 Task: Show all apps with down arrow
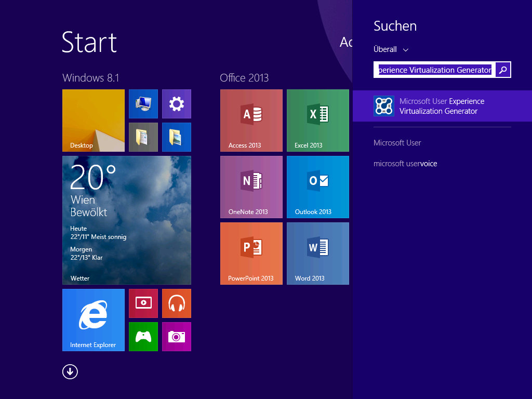coord(70,372)
